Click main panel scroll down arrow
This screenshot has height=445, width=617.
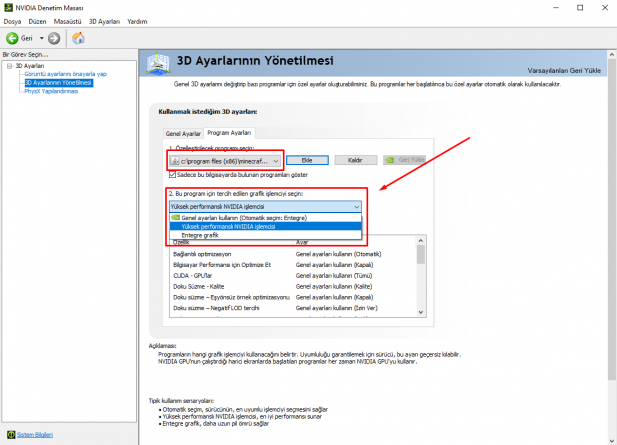[x=611, y=441]
